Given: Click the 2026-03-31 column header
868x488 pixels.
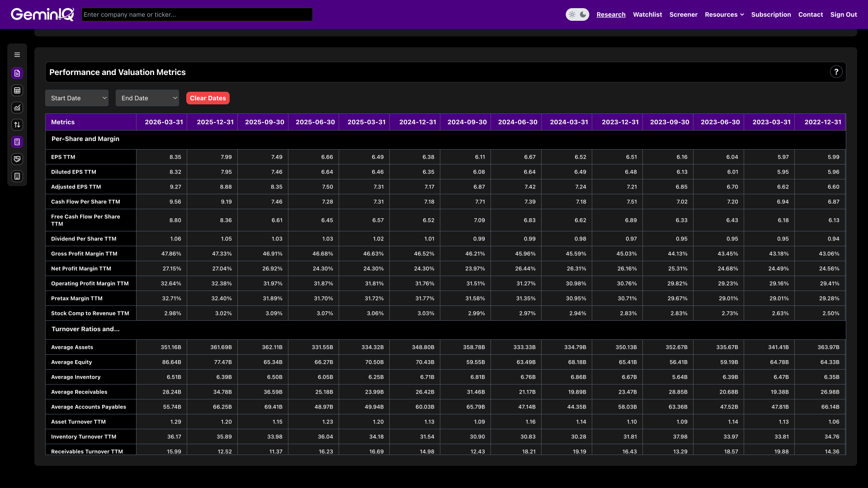Looking at the screenshot, I should [x=162, y=122].
